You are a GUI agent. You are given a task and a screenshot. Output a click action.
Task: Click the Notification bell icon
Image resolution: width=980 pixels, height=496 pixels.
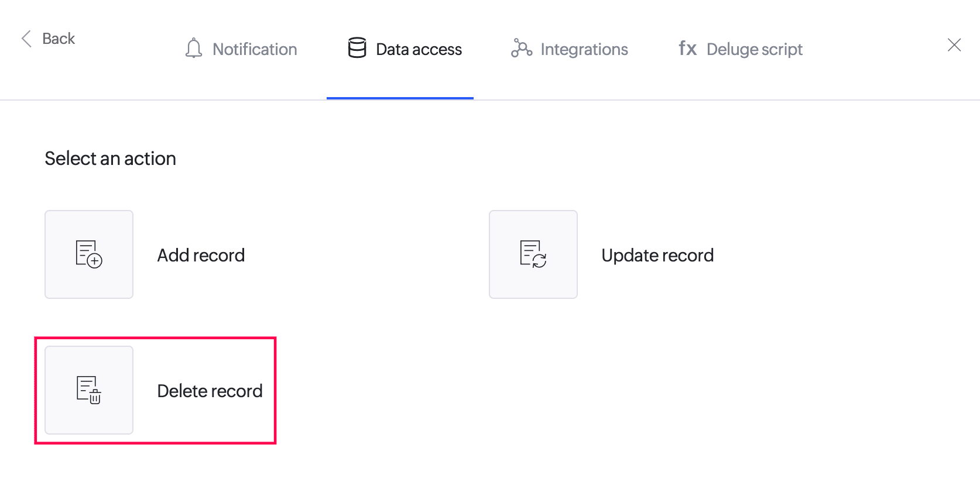[194, 49]
